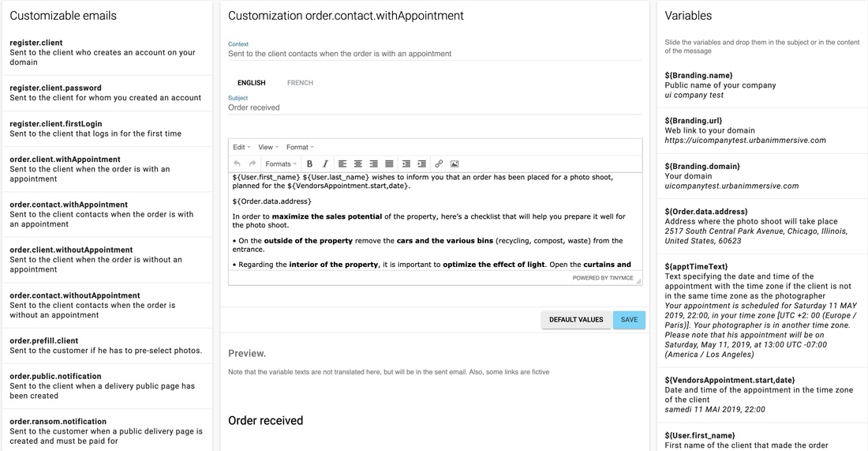Open the Edit menu in TinyMCE
This screenshot has height=451, width=868.
[x=241, y=147]
